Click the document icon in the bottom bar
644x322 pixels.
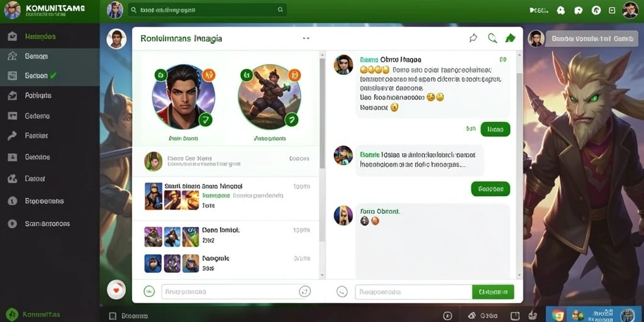point(113,316)
